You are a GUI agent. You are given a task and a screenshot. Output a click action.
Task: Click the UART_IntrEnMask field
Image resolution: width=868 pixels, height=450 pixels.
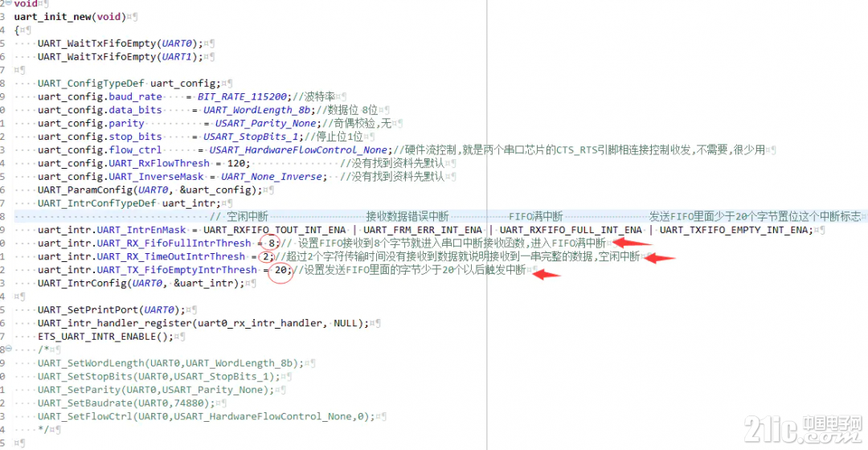point(141,229)
